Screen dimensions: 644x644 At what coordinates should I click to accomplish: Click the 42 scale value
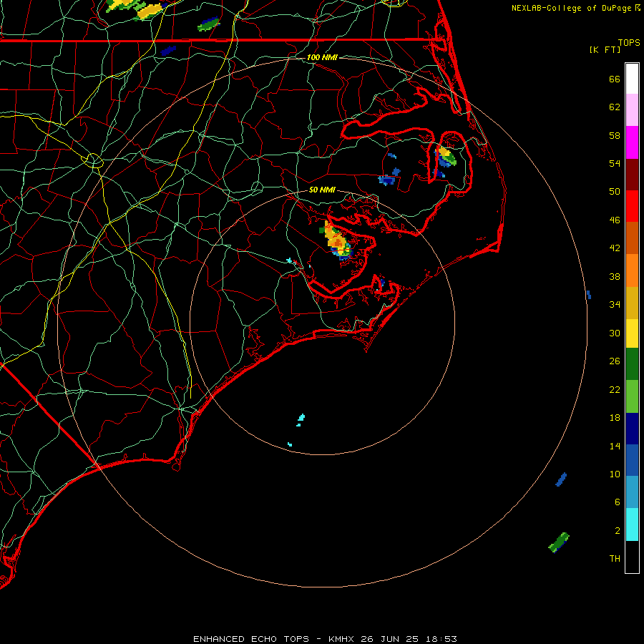coord(615,248)
